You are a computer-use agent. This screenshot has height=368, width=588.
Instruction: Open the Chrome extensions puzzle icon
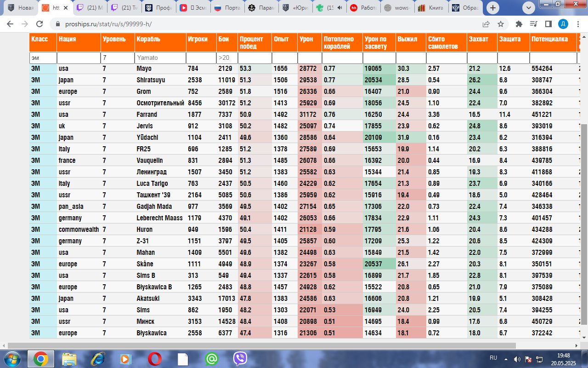519,24
